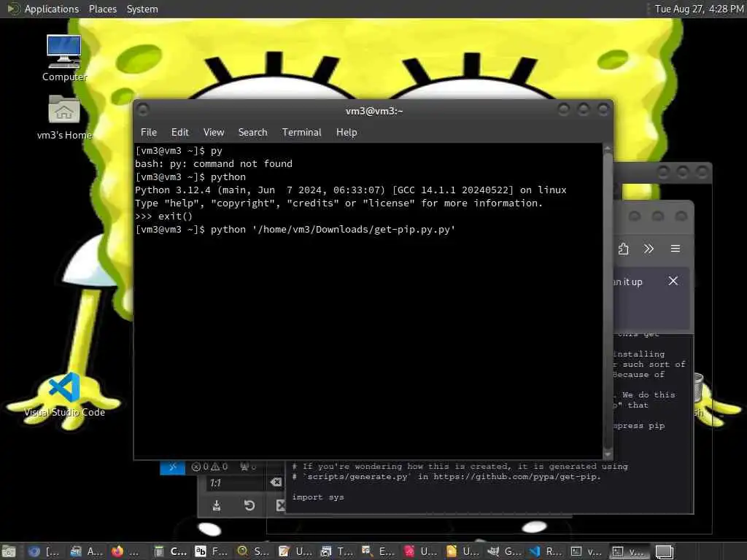The height and width of the screenshot is (560, 747).
Task: Open the System menu in top panel
Action: [142, 9]
